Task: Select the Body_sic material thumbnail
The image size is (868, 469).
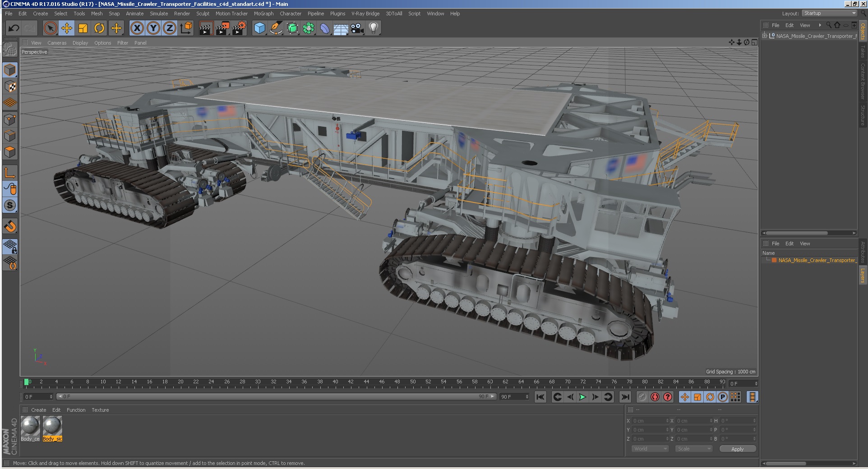Action: point(52,428)
